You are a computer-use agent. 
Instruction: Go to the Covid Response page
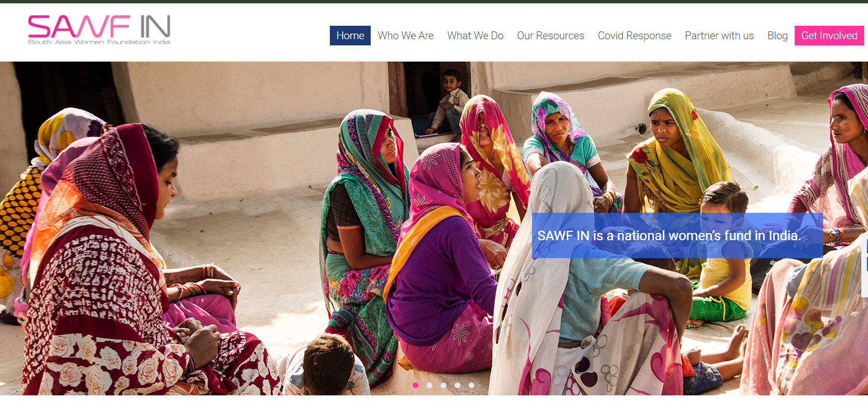(634, 35)
